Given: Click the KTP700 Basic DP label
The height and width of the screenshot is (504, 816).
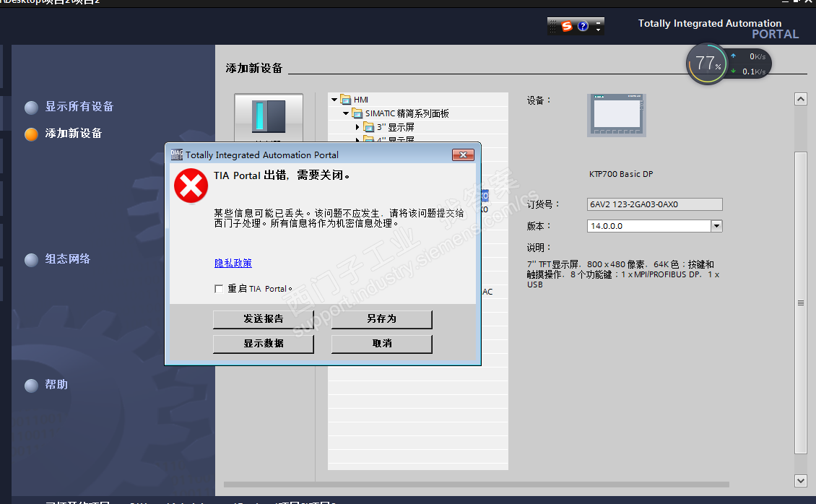Looking at the screenshot, I should point(621,174).
